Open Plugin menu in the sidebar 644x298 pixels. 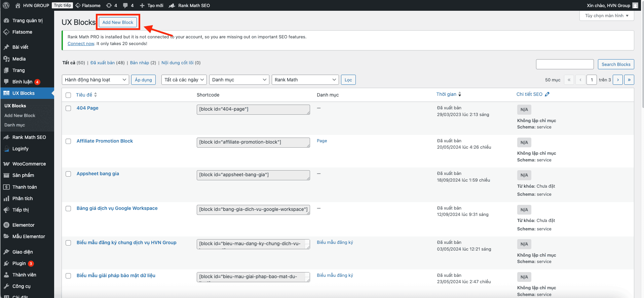point(19,263)
